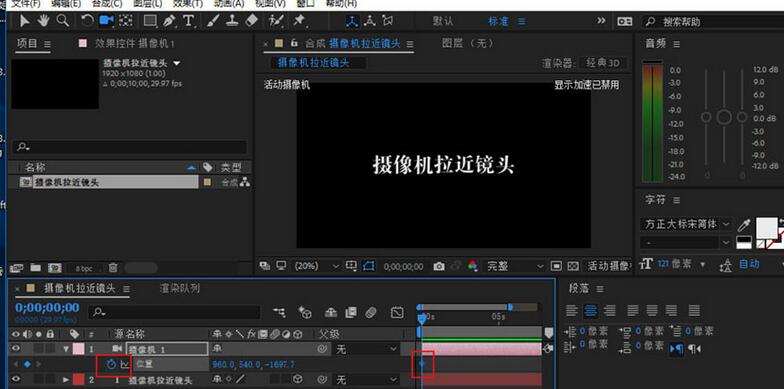Select the Clone Stamp tool
The width and height of the screenshot is (784, 389).
pyautogui.click(x=232, y=20)
